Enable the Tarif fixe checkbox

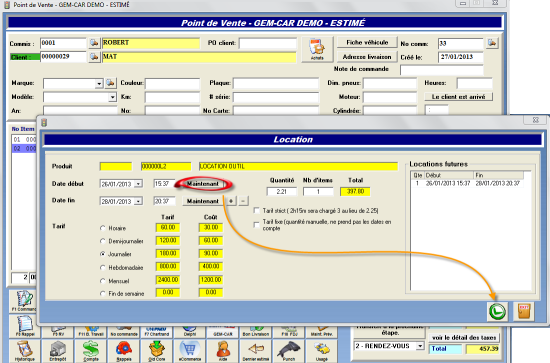pyautogui.click(x=256, y=225)
